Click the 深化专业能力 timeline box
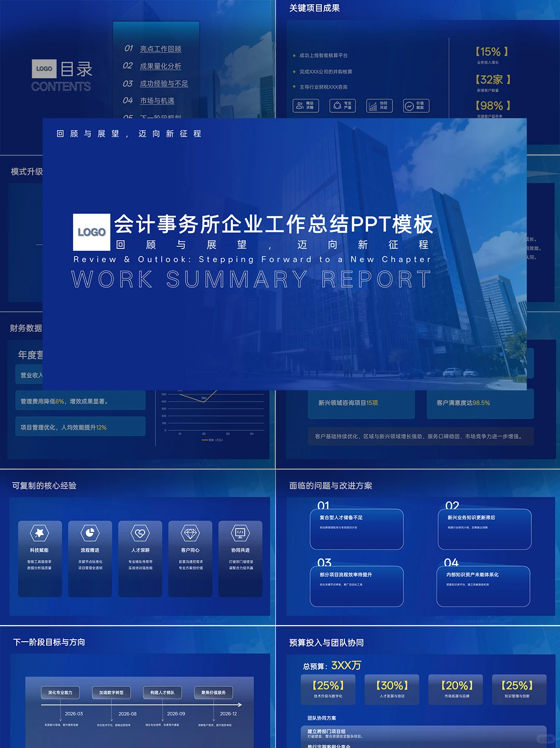The image size is (560, 748). pos(60,693)
